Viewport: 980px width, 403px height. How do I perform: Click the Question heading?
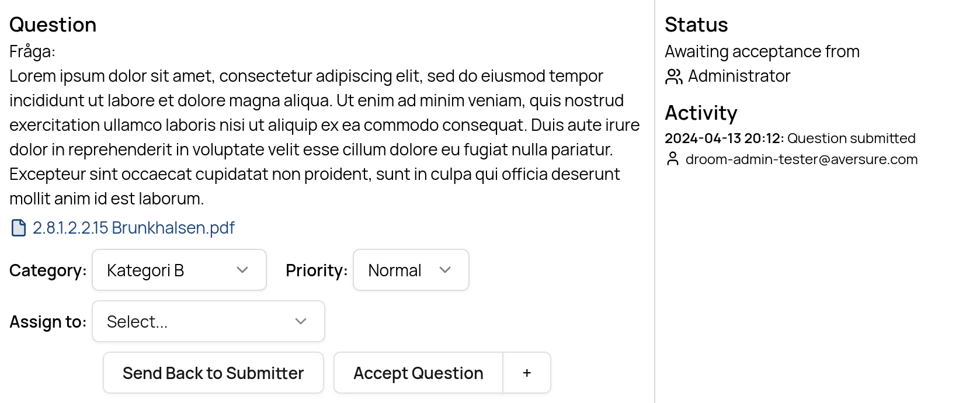tap(53, 25)
